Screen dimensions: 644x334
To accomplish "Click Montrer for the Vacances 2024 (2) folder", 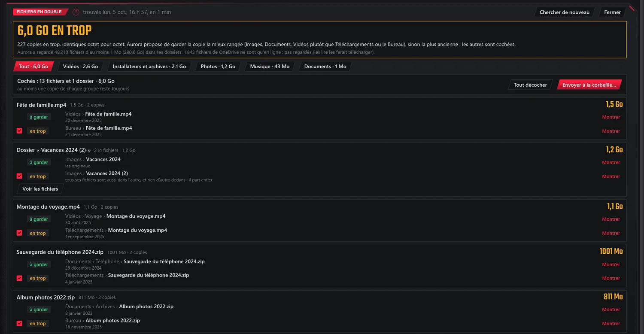I will tap(611, 176).
